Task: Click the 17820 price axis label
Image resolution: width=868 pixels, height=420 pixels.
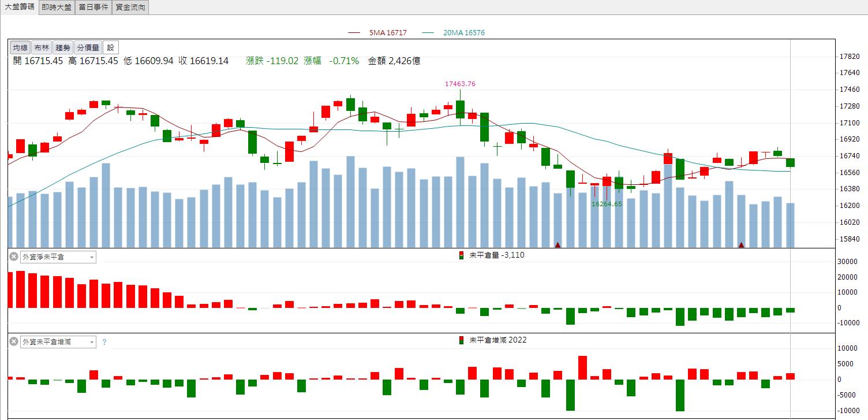Action: [850, 57]
